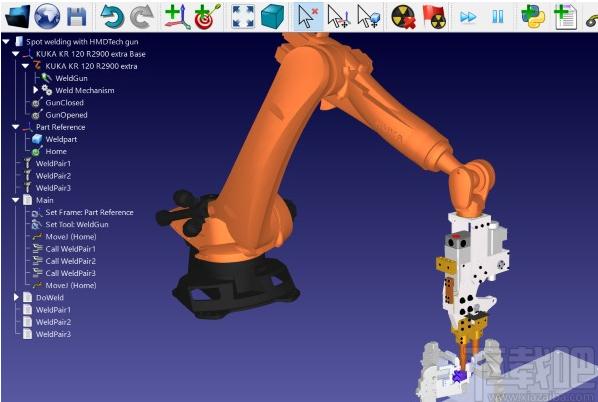The image size is (598, 402).
Task: Select Call WeldPair2 instruction
Action: (x=71, y=261)
